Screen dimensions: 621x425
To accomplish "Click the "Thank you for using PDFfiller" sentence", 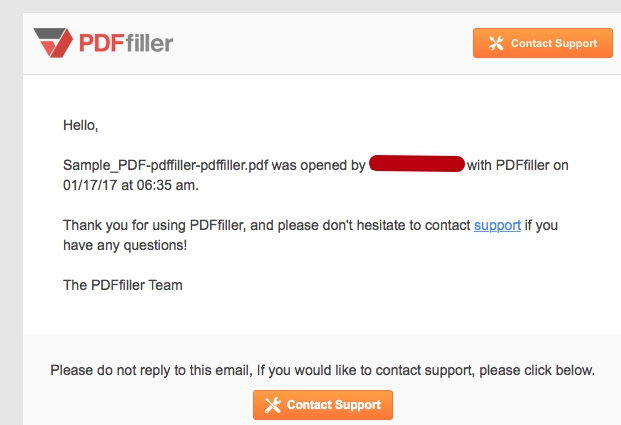I will [154, 225].
